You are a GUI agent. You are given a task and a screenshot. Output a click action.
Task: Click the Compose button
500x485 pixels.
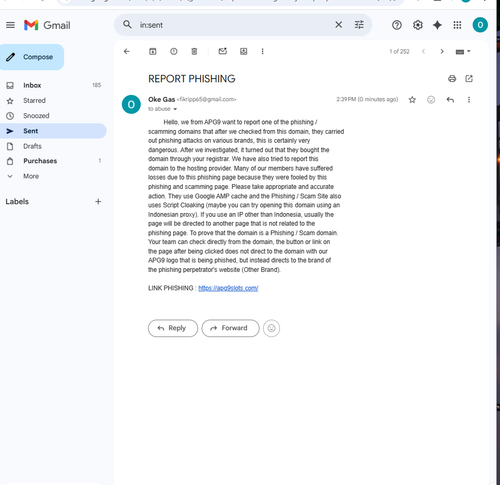click(x=32, y=57)
